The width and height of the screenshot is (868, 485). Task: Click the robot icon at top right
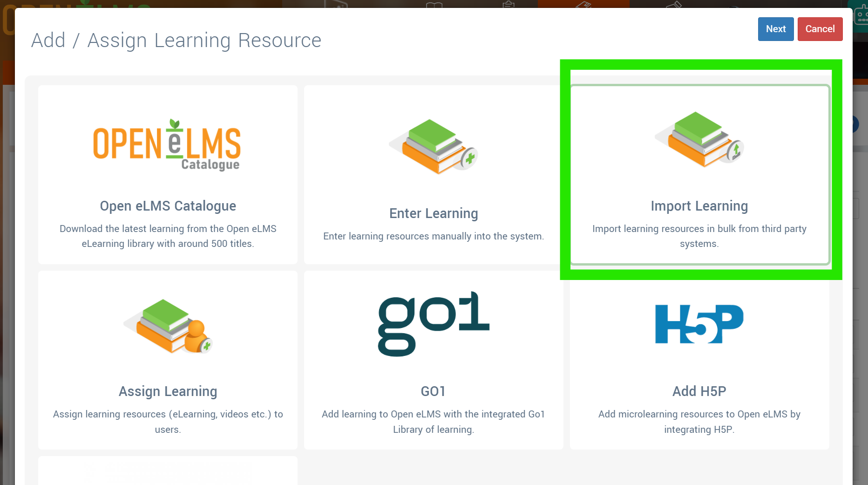pos(861,16)
